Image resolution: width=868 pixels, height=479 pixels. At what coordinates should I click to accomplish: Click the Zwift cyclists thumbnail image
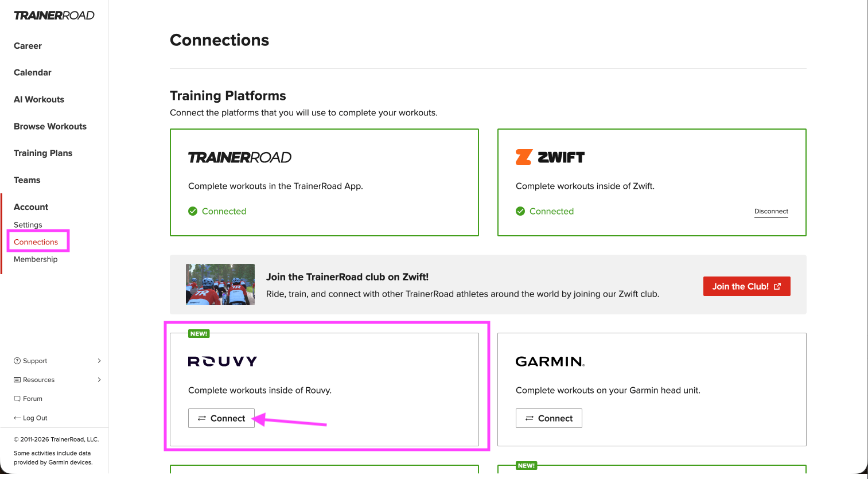[x=220, y=285]
